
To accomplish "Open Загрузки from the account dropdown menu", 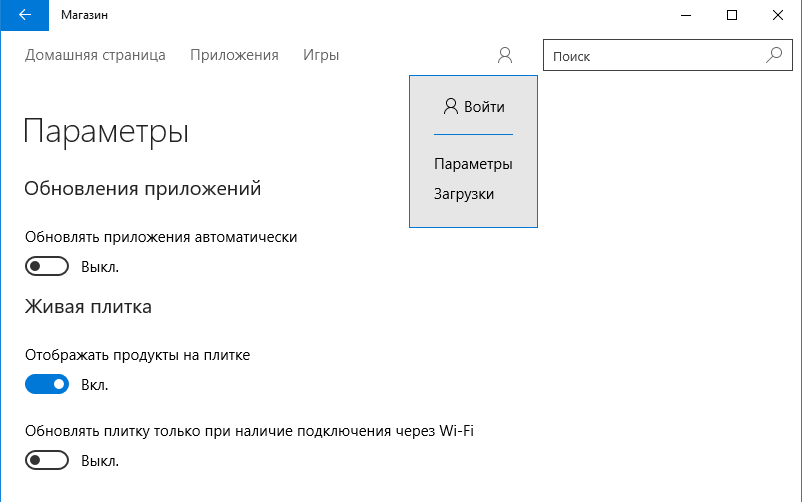I will [x=464, y=194].
